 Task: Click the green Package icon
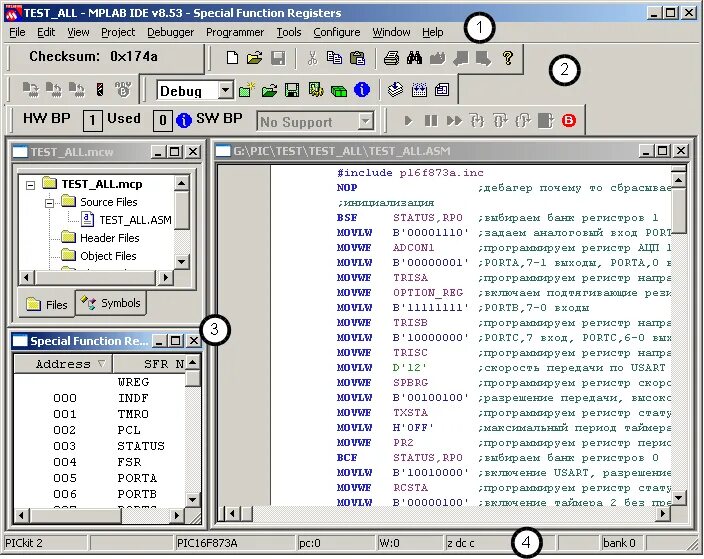pos(339,91)
